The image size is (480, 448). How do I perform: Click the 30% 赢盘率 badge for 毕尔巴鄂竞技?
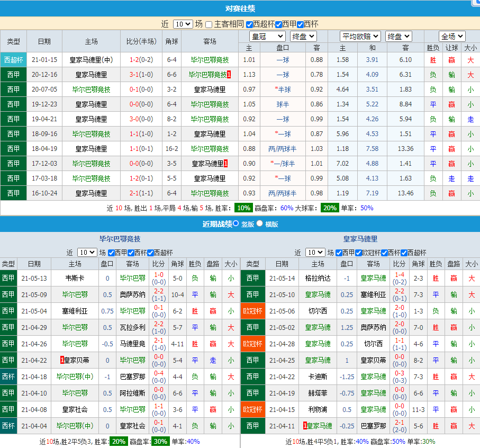click(160, 441)
